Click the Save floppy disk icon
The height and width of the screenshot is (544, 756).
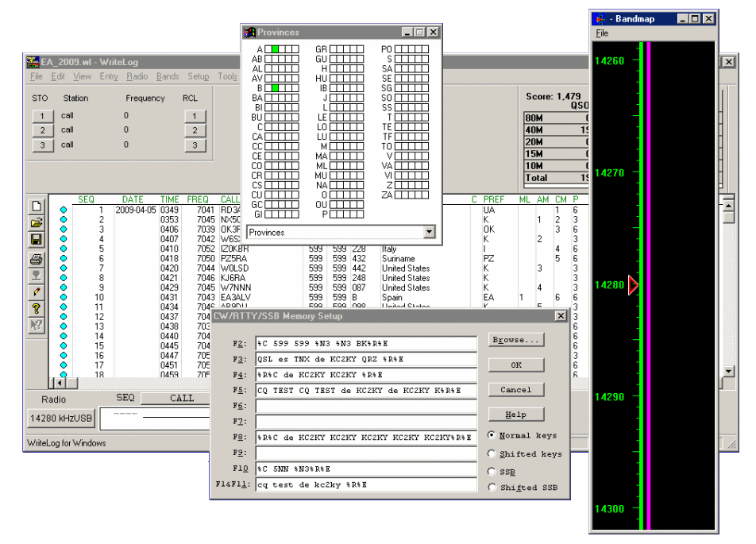click(x=37, y=239)
